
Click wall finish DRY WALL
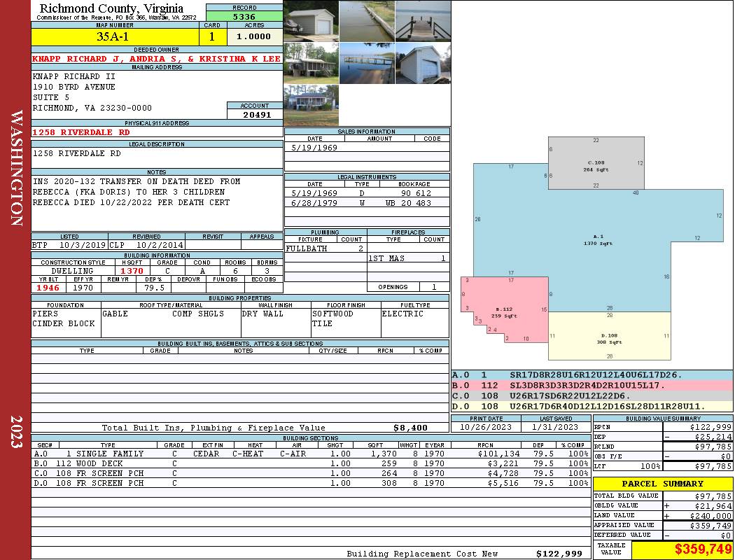pos(262,314)
